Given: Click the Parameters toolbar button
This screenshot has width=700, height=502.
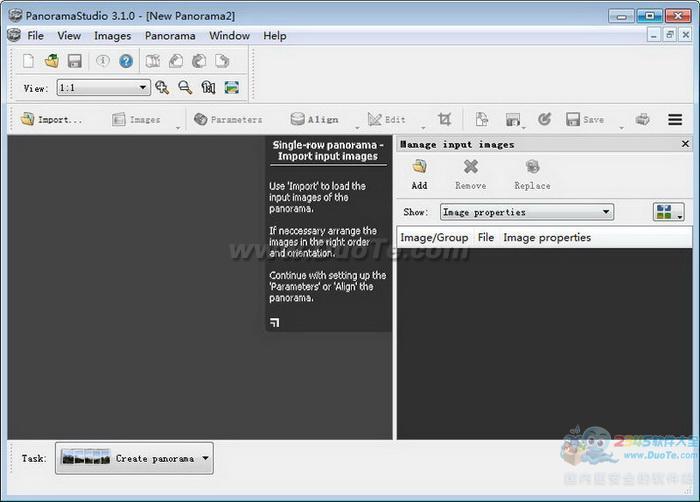Looking at the screenshot, I should coord(228,120).
